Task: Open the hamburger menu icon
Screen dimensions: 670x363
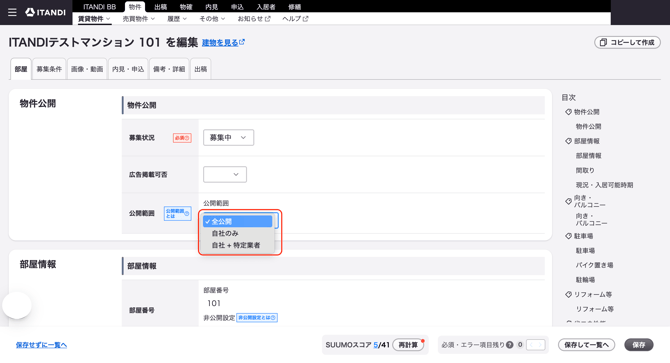Action: click(12, 12)
